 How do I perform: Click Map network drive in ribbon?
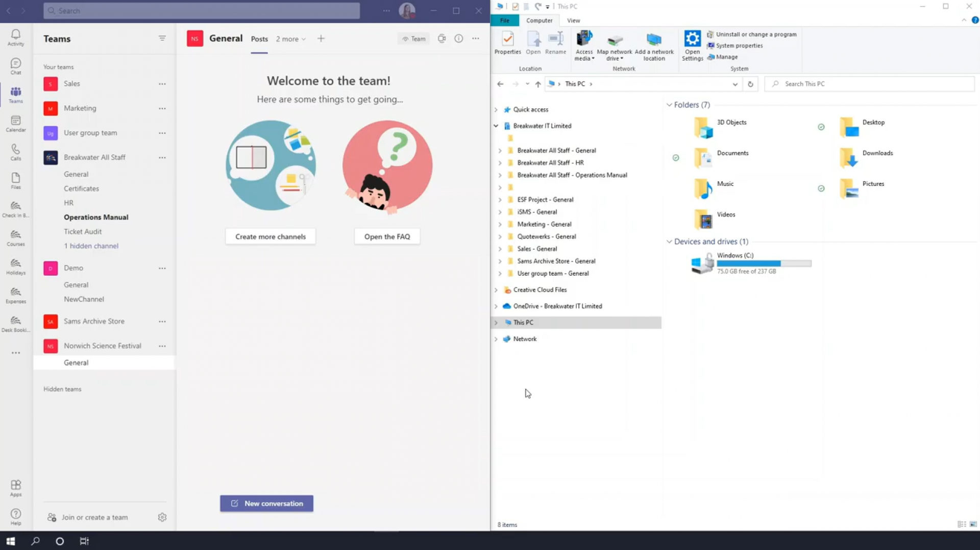point(615,46)
